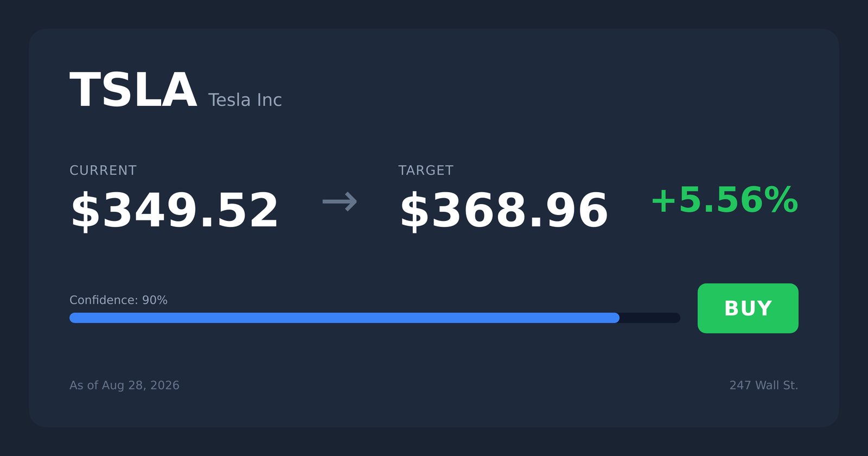Click the dollar sign of target price
The width and height of the screenshot is (868, 456).
coord(415,211)
